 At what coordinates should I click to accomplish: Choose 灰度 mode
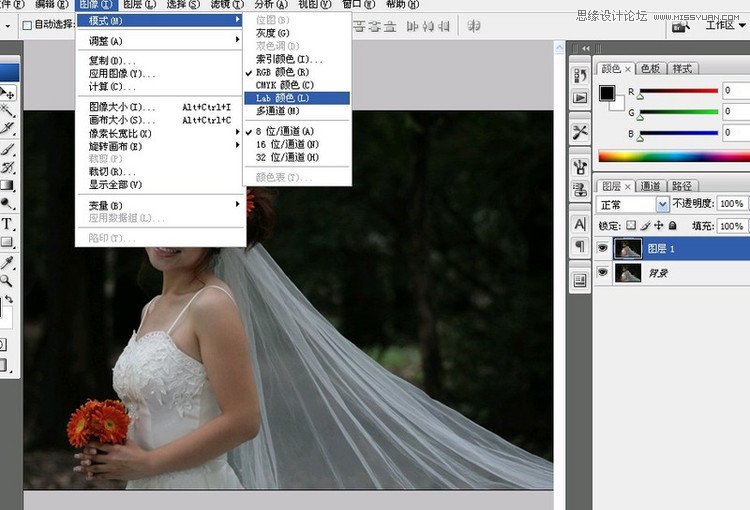click(297, 33)
